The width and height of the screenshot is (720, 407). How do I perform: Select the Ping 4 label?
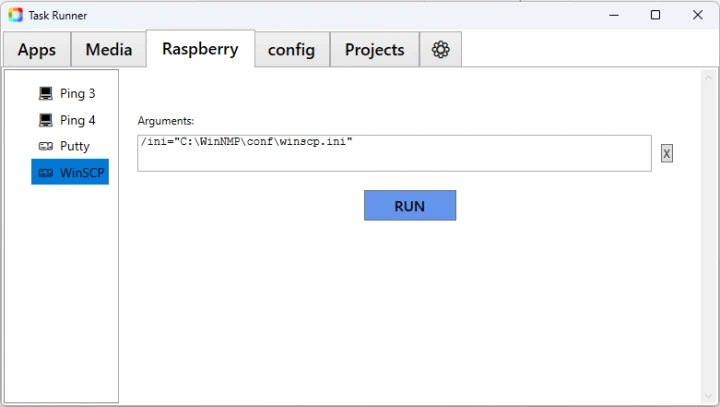(x=78, y=120)
